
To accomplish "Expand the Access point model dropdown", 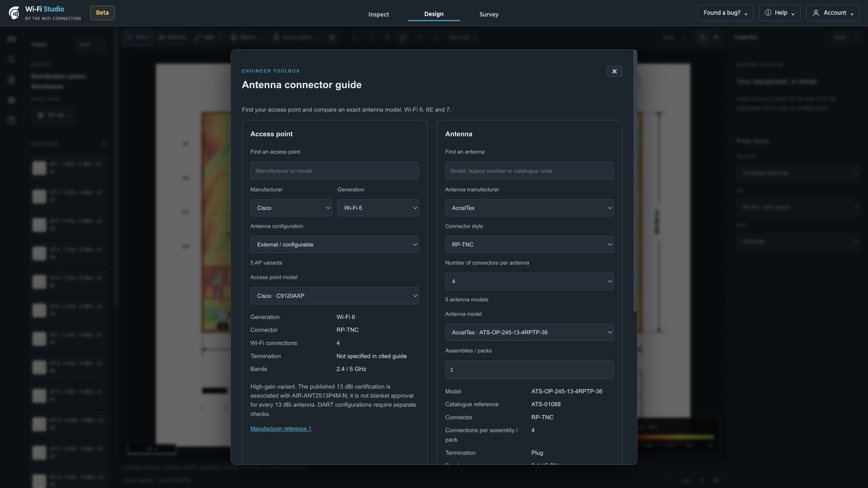I will 335,296.
